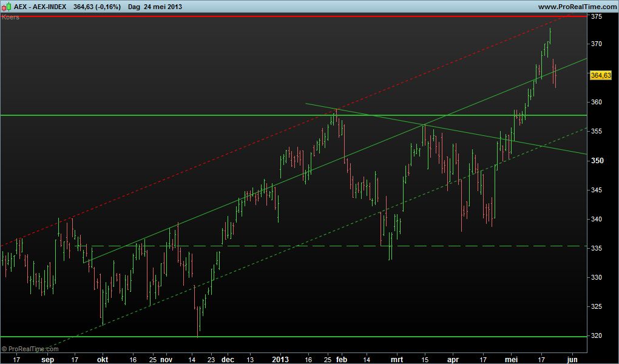
Task: Open the www.ProRealTime.com link
Action: (577, 7)
